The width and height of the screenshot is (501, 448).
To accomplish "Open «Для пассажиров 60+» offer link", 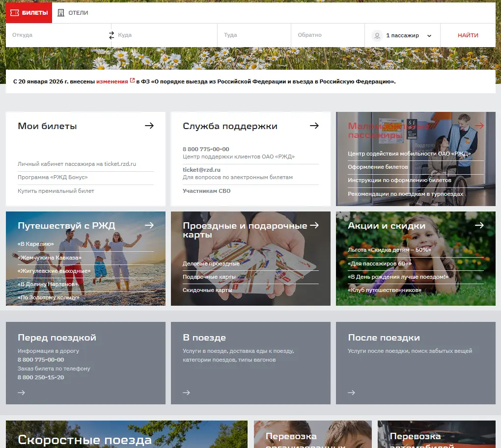I will click(380, 264).
